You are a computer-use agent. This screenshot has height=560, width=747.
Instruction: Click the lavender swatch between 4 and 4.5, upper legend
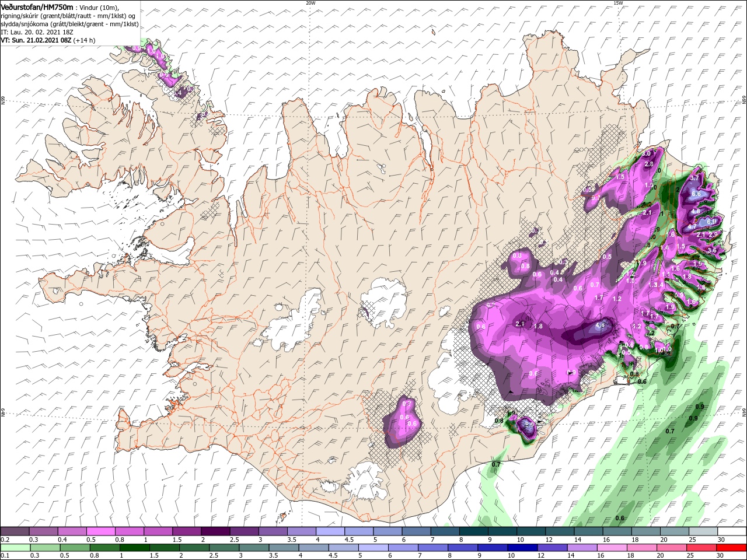330,531
